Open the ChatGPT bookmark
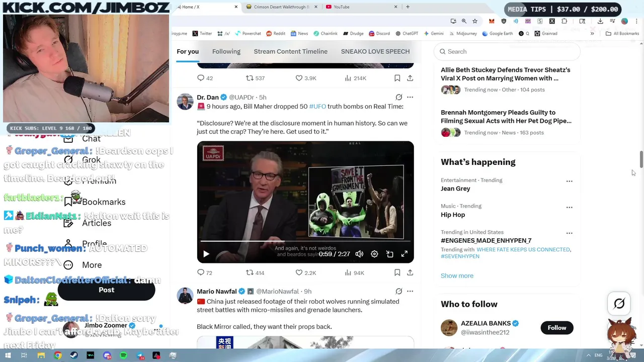The width and height of the screenshot is (644, 362). [407, 34]
